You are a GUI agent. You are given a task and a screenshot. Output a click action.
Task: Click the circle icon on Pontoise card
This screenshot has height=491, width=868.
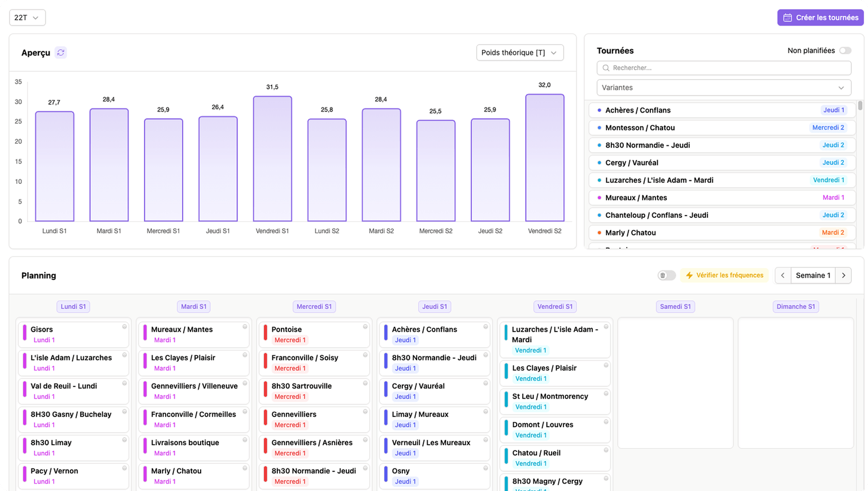point(365,327)
